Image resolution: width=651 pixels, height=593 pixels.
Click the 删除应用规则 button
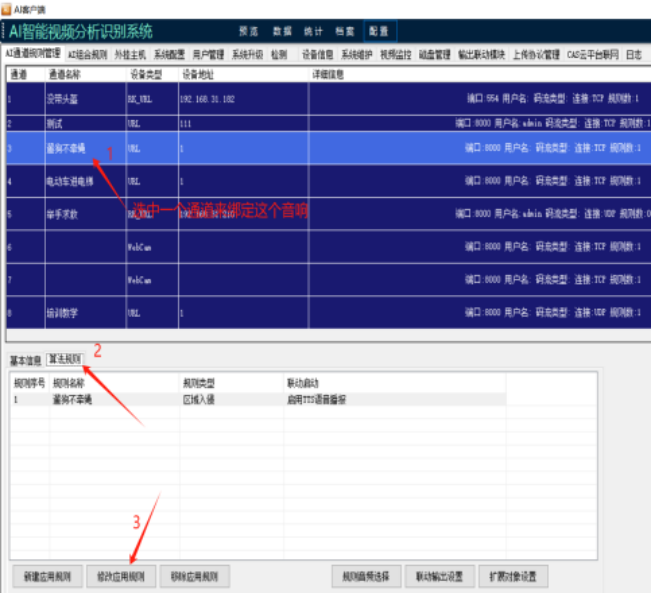pyautogui.click(x=194, y=576)
